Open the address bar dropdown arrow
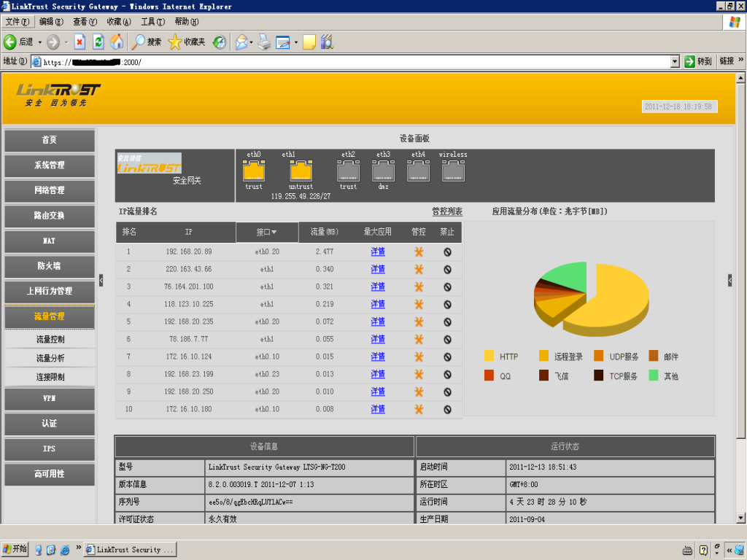The width and height of the screenshot is (747, 560). pyautogui.click(x=675, y=61)
